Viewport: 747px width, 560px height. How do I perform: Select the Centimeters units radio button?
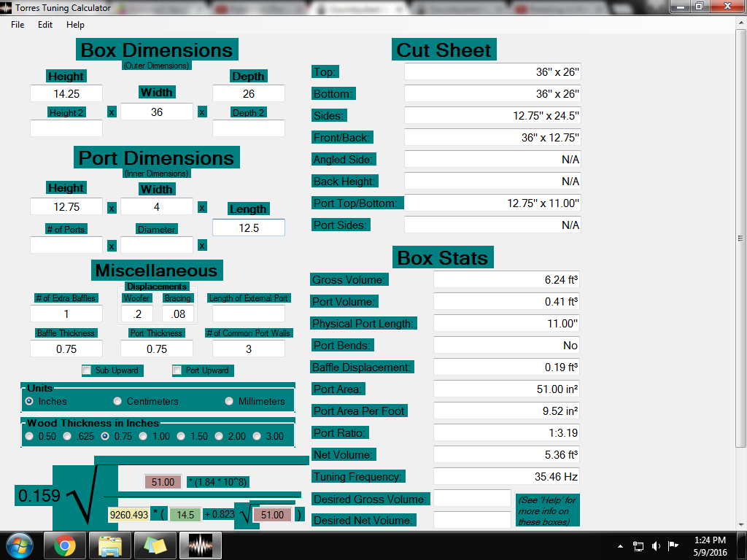(117, 402)
